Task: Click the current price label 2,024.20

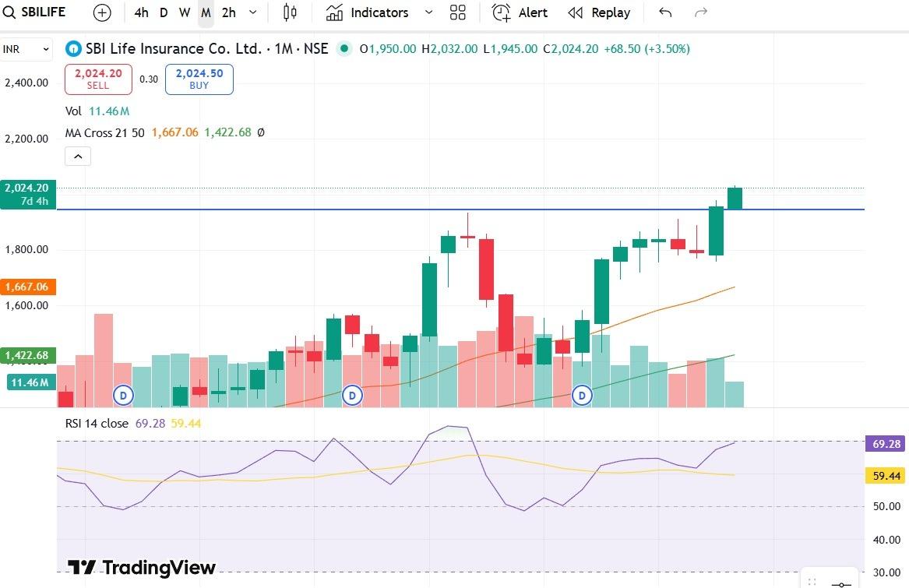Action: pyautogui.click(x=28, y=194)
